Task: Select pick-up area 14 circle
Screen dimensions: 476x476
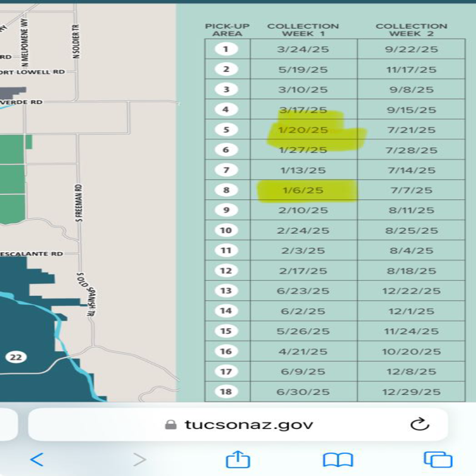Action: [226, 311]
